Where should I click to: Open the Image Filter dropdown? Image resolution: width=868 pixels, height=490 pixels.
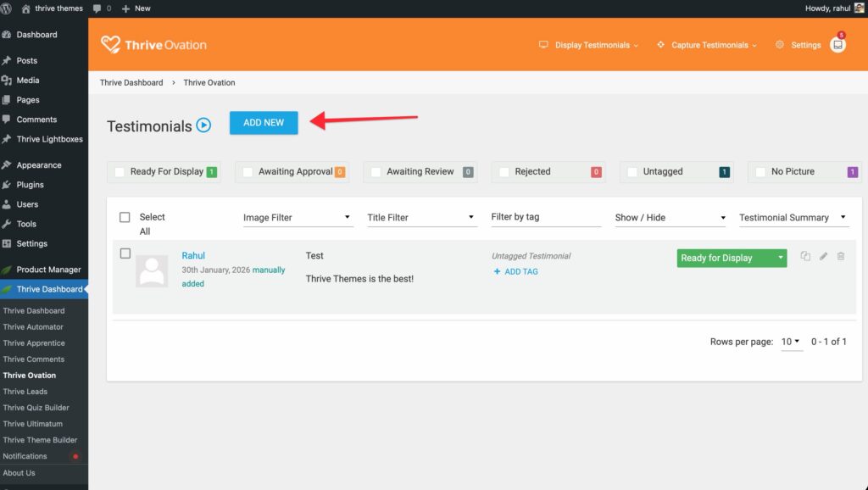coord(297,218)
